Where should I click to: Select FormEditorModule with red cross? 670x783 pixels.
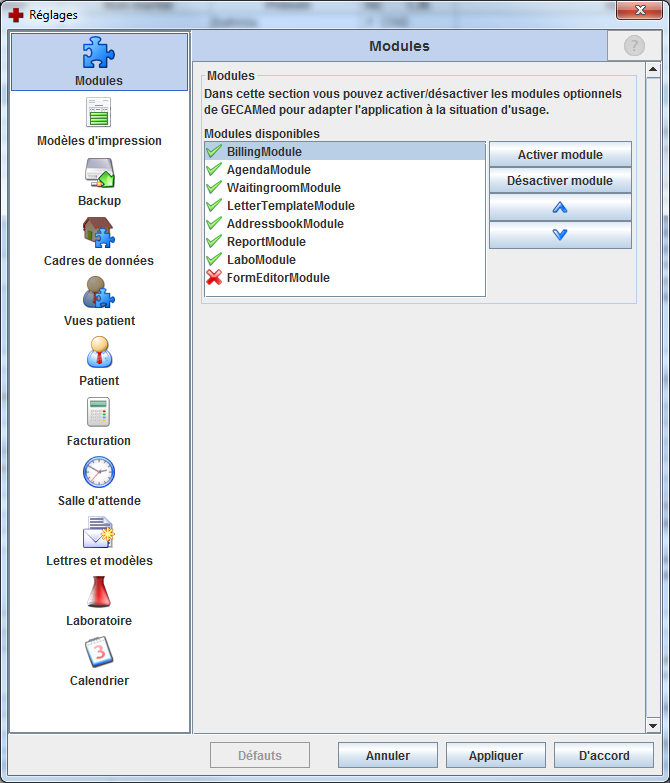[x=277, y=278]
